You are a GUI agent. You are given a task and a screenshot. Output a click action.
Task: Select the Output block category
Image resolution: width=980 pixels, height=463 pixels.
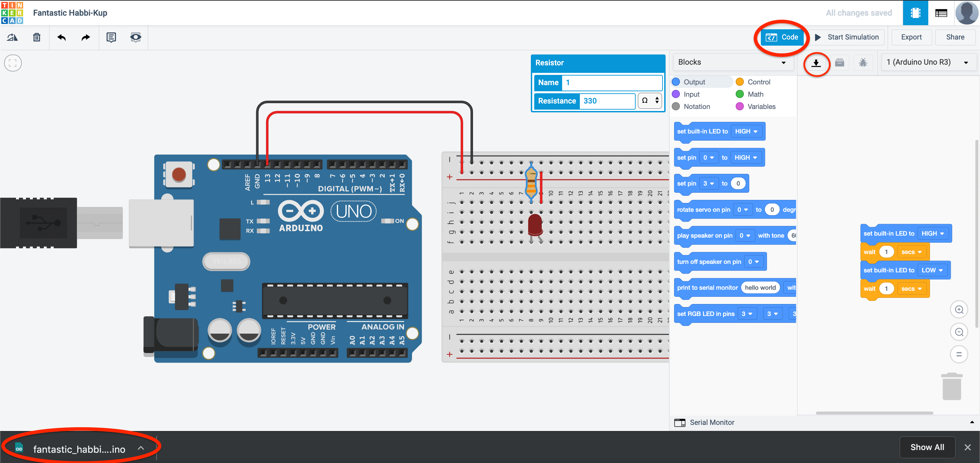tap(694, 82)
